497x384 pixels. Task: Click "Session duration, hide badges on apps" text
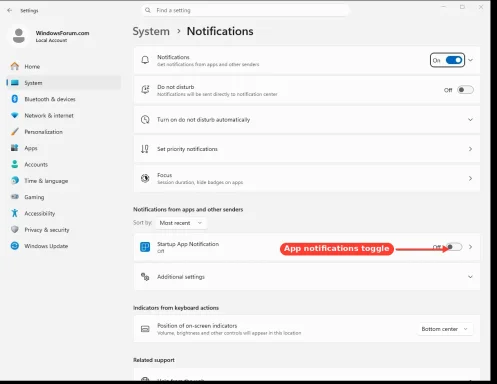[200, 182]
